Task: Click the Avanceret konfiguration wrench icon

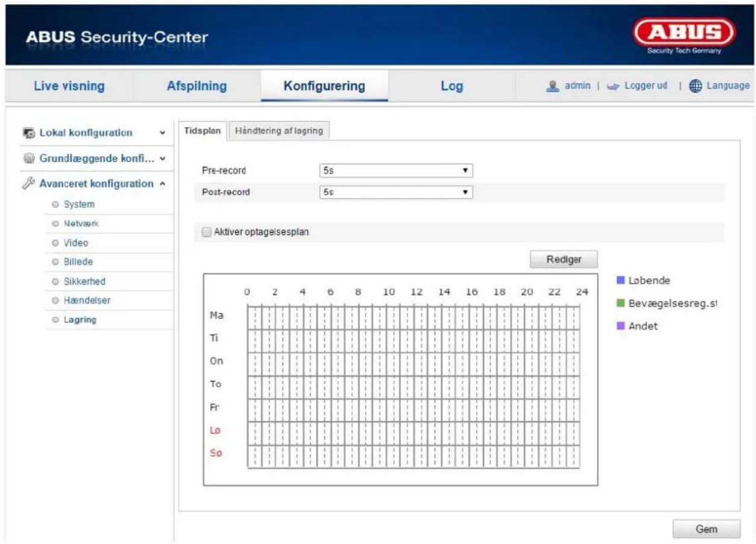Action: click(x=28, y=184)
